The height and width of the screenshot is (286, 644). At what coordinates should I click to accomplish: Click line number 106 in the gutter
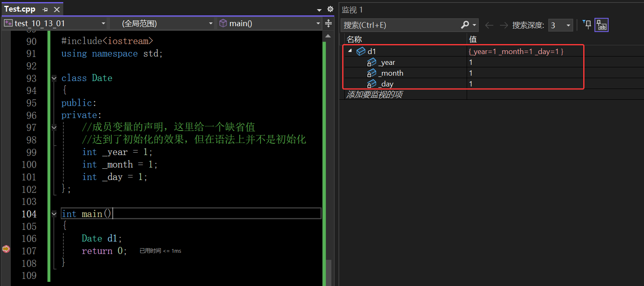tap(29, 239)
